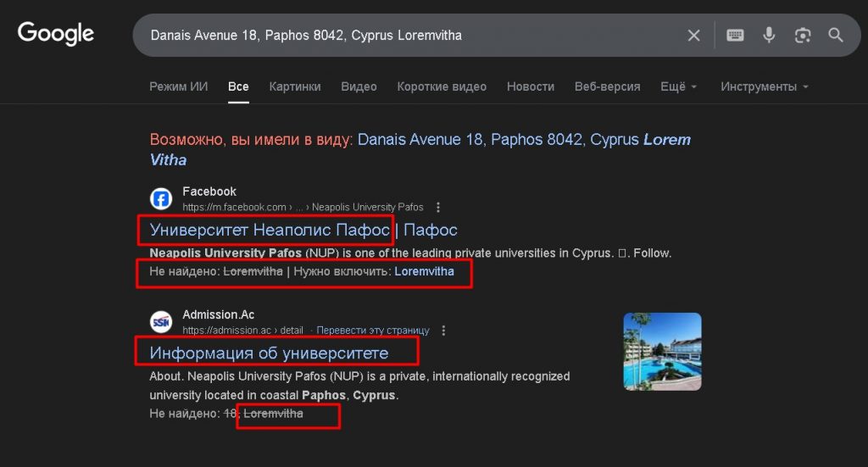This screenshot has height=467, width=868.
Task: Click the Admission.Ac result favicon
Action: (x=161, y=322)
